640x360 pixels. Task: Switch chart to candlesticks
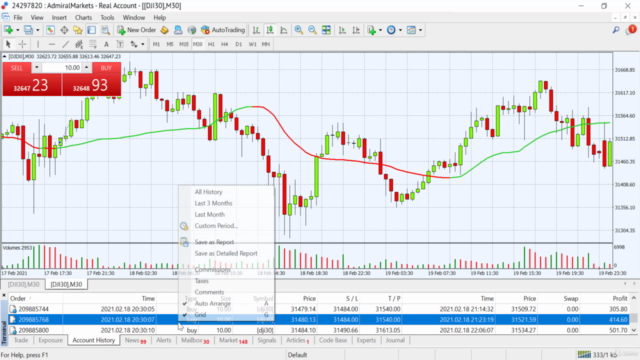pyautogui.click(x=270, y=30)
